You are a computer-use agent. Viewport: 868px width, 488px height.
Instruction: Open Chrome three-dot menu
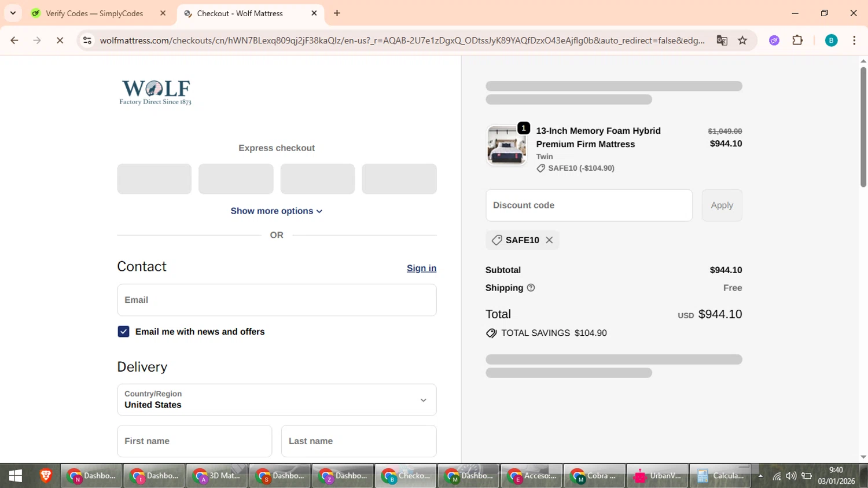[854, 41]
